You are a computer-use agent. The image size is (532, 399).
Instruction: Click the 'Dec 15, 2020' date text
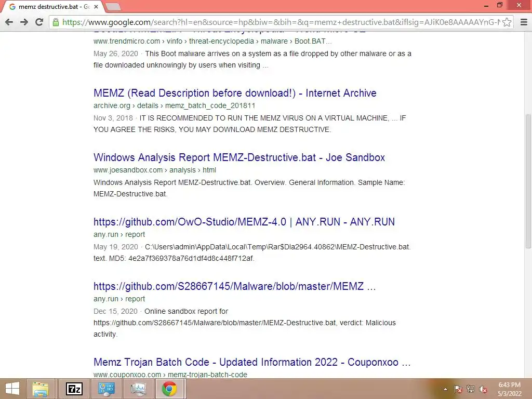[115, 312]
